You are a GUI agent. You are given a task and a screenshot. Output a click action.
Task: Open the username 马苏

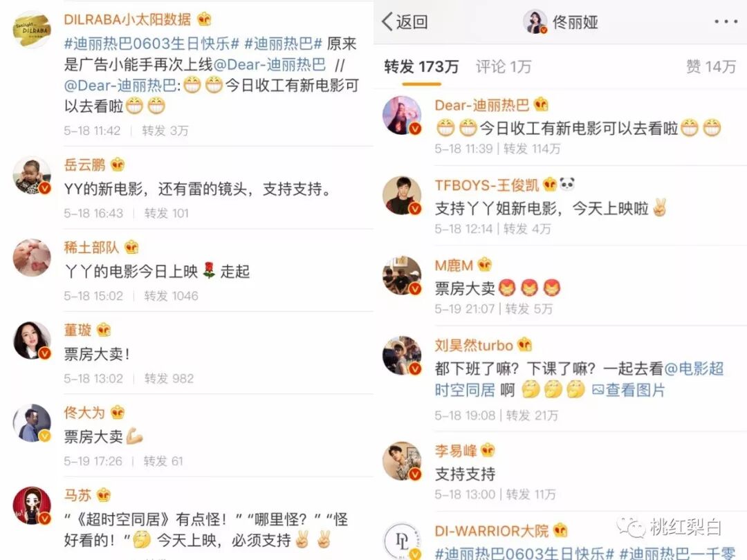77,495
